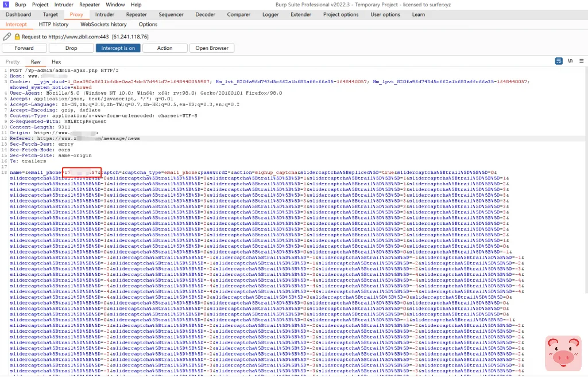Open the User options tab

pos(385,14)
